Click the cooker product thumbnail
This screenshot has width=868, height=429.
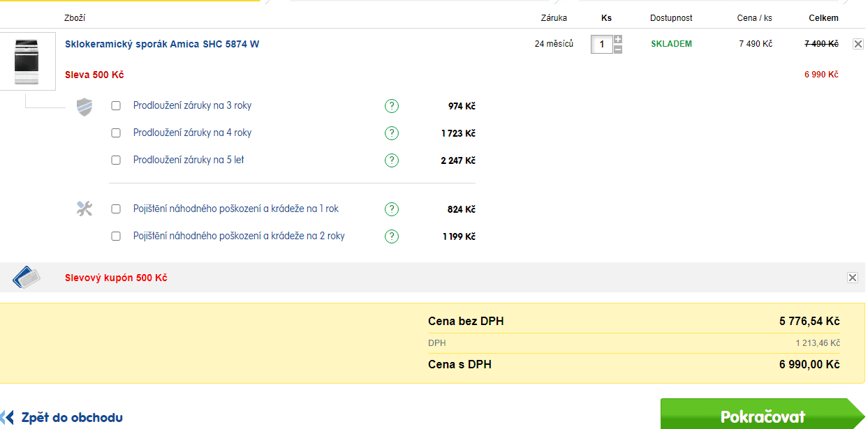click(x=27, y=61)
